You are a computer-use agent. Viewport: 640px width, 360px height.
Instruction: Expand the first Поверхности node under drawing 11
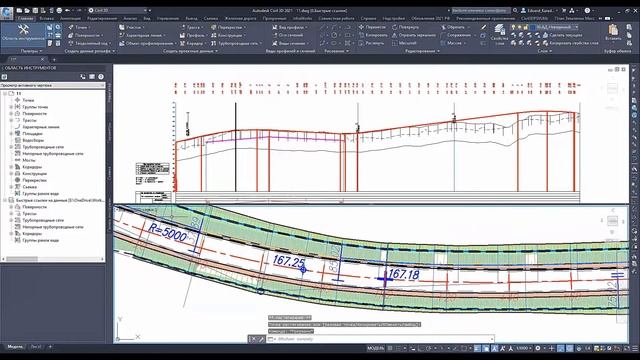(x=11, y=113)
